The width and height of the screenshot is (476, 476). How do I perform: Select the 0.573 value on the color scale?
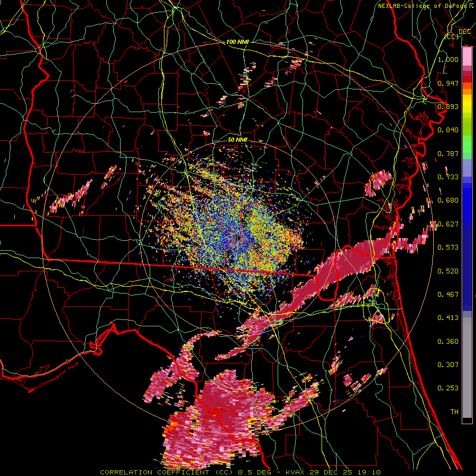click(x=448, y=248)
